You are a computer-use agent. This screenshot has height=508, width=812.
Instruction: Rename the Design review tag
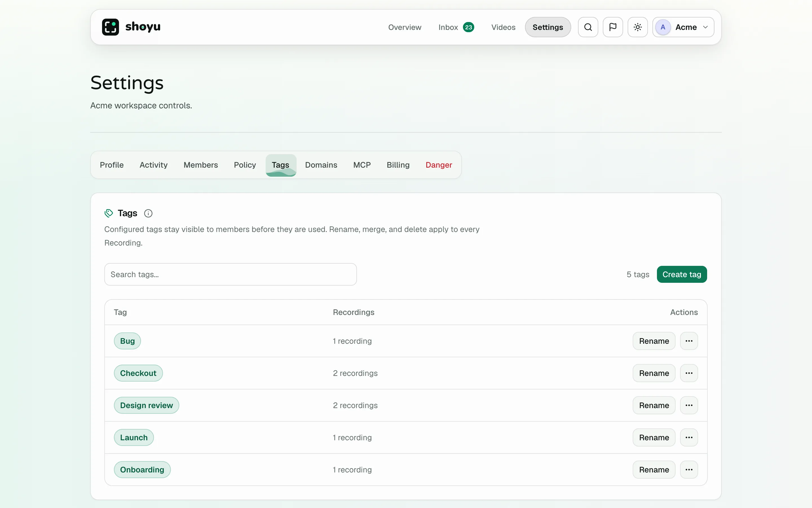point(654,406)
